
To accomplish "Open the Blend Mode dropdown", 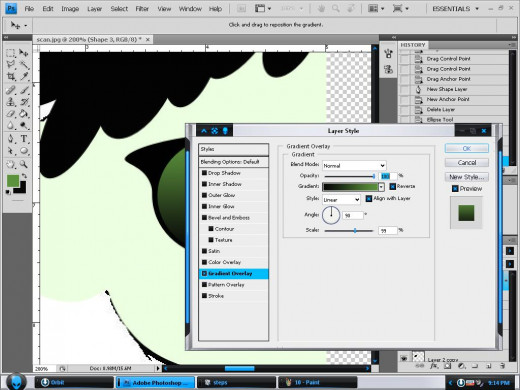I will [x=354, y=165].
